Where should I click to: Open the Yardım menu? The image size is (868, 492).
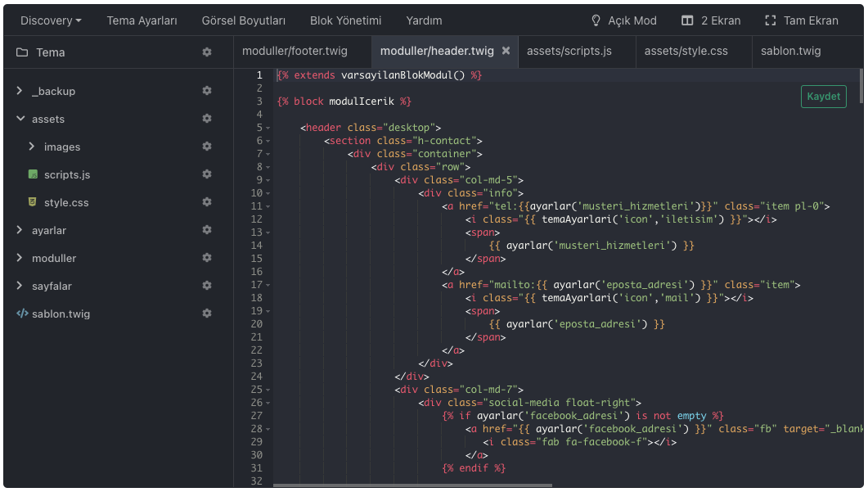[x=424, y=20]
